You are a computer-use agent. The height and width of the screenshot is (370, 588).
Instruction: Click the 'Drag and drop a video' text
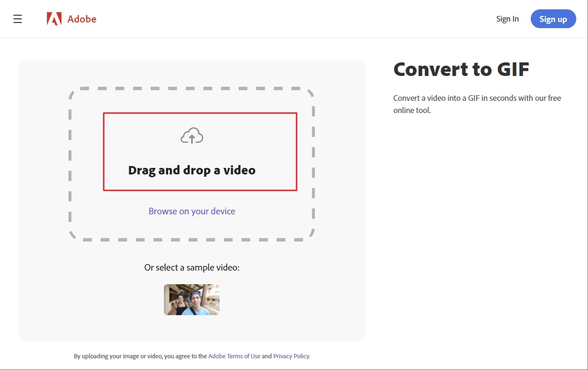191,170
